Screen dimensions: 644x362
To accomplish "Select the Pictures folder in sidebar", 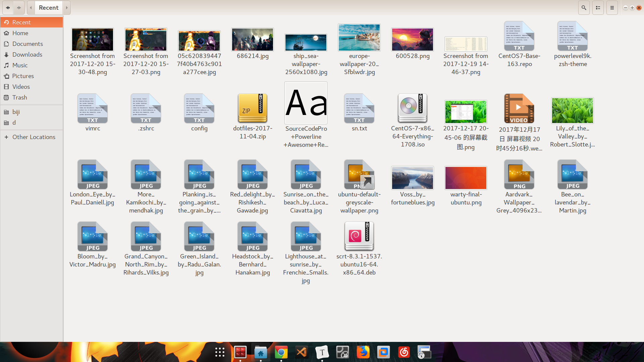I will (x=23, y=76).
